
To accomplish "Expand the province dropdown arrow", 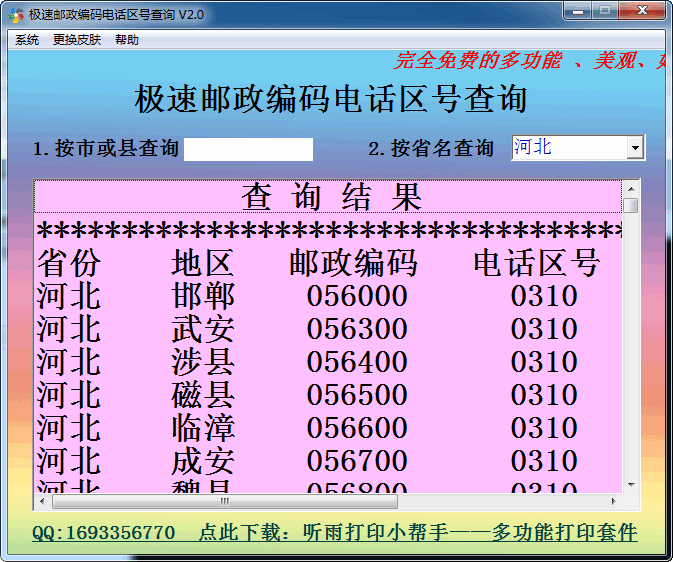I will 635,148.
